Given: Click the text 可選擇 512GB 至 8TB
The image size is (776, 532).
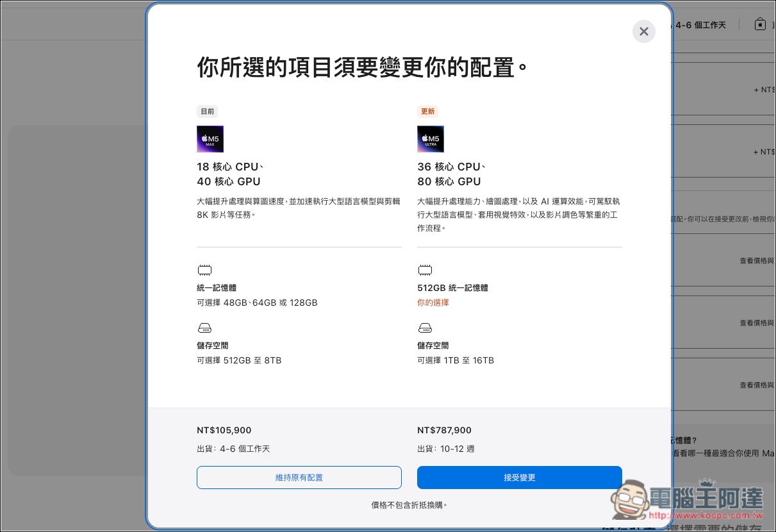Looking at the screenshot, I should click(239, 360).
